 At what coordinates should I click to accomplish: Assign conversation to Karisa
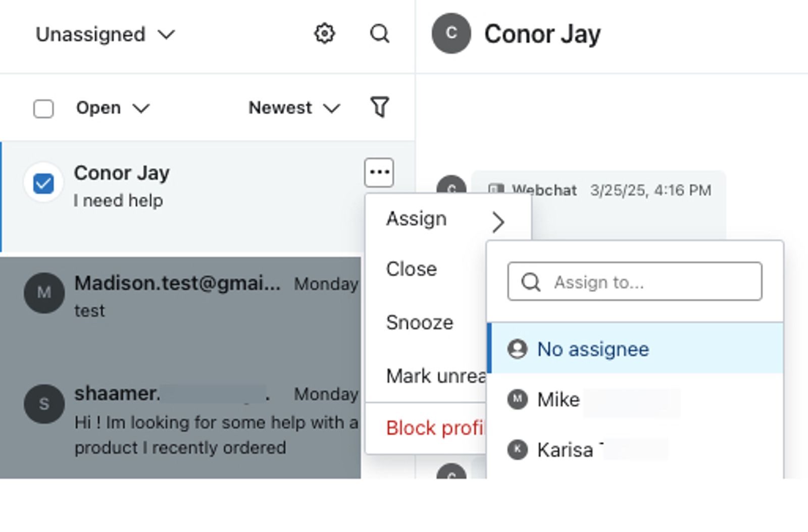(636, 450)
